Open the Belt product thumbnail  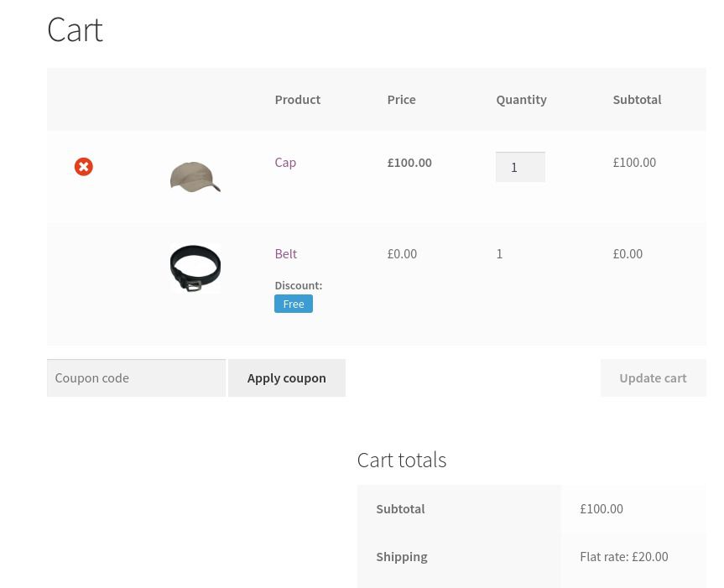(x=195, y=268)
